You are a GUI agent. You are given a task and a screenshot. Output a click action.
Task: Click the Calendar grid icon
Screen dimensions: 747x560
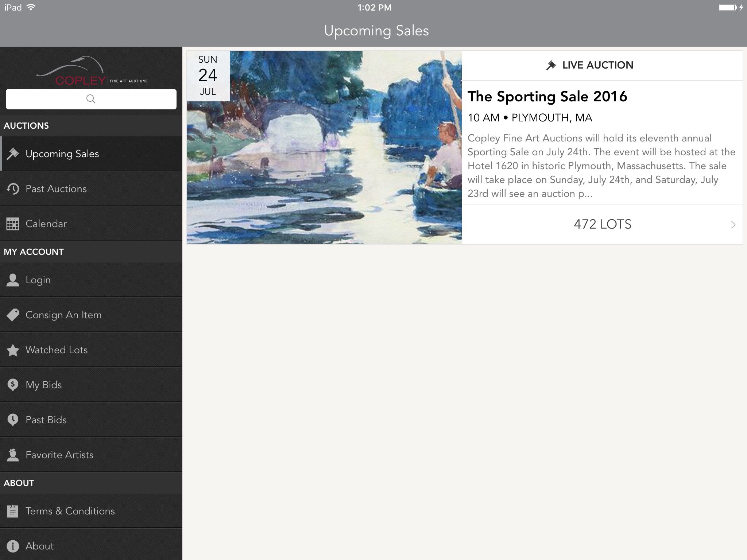click(x=13, y=224)
